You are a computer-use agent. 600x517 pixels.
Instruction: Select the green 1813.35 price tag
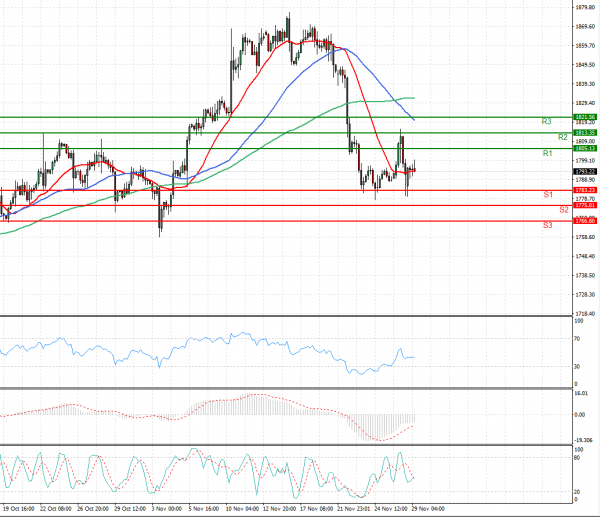point(585,133)
